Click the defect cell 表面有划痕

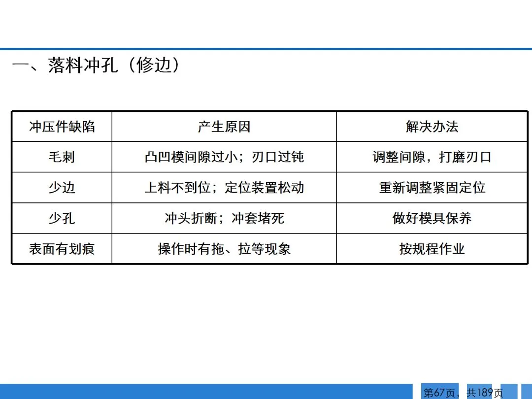pyautogui.click(x=62, y=249)
